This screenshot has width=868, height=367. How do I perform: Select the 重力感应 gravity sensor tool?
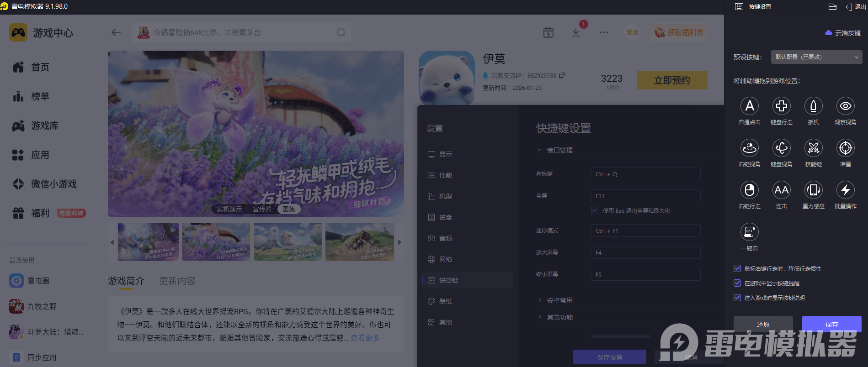[x=813, y=190]
